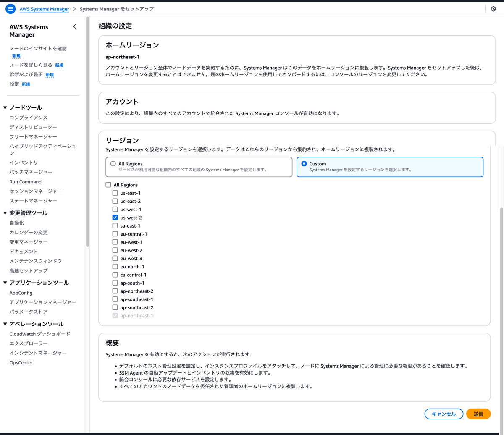The image size is (504, 435).
Task: Open ディストリビューター in the sidebar
Action: (34, 127)
